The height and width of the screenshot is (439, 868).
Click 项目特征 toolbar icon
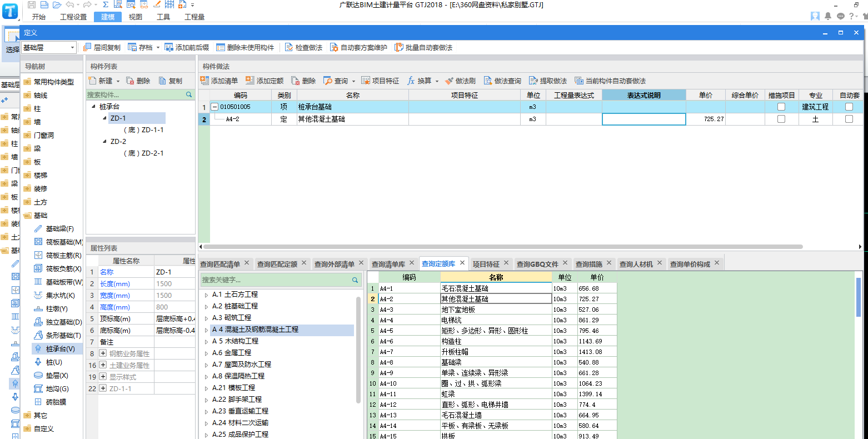click(366, 81)
